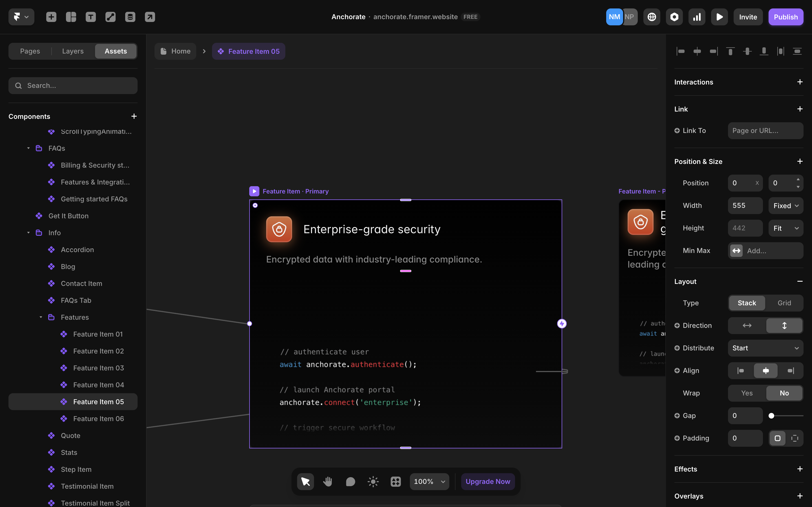The image size is (812, 507).
Task: Select the comment tool in bottom toolbar
Action: coord(350,482)
